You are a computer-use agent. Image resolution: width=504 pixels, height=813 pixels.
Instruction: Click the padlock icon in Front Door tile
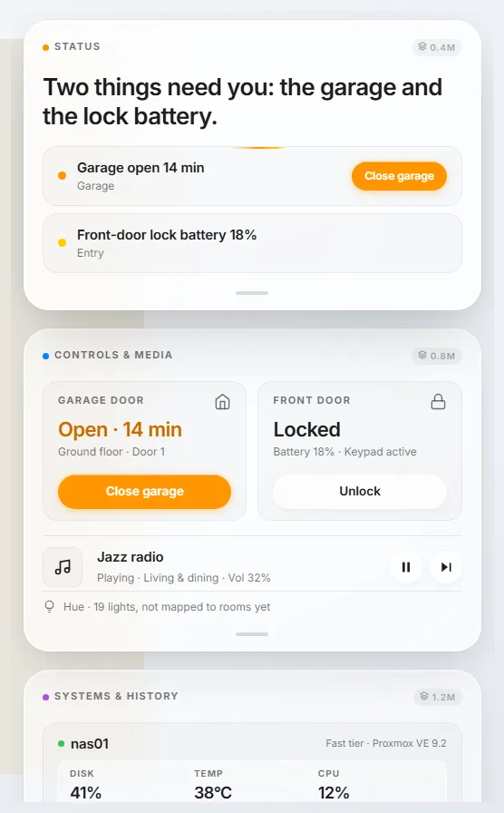(438, 402)
